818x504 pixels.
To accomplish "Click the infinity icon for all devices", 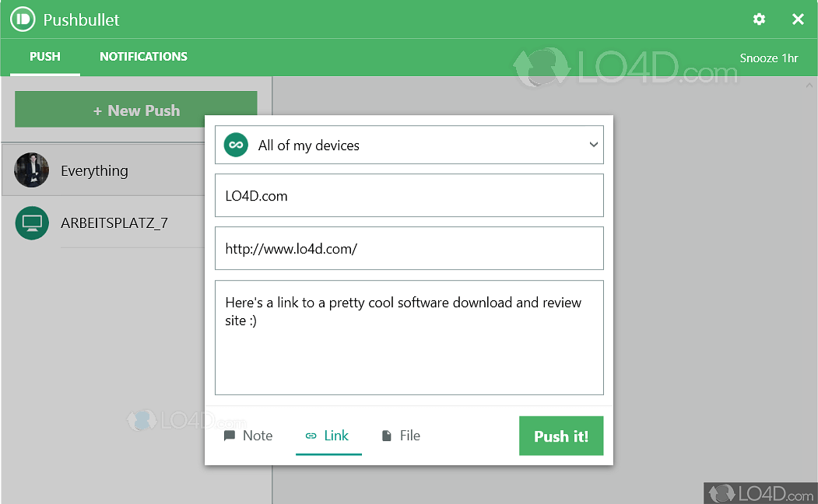I will coord(236,145).
